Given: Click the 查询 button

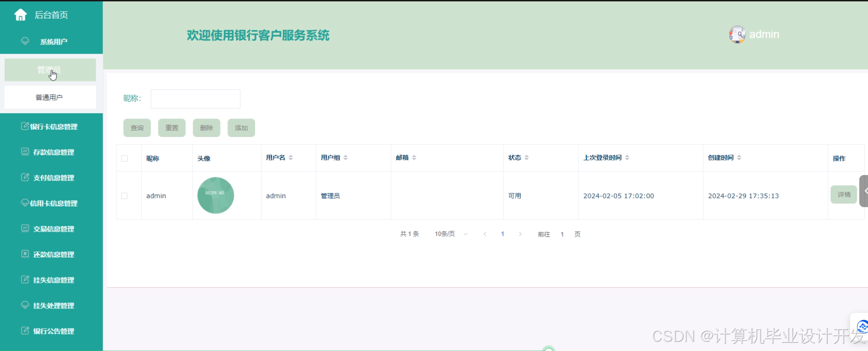Looking at the screenshot, I should [137, 128].
